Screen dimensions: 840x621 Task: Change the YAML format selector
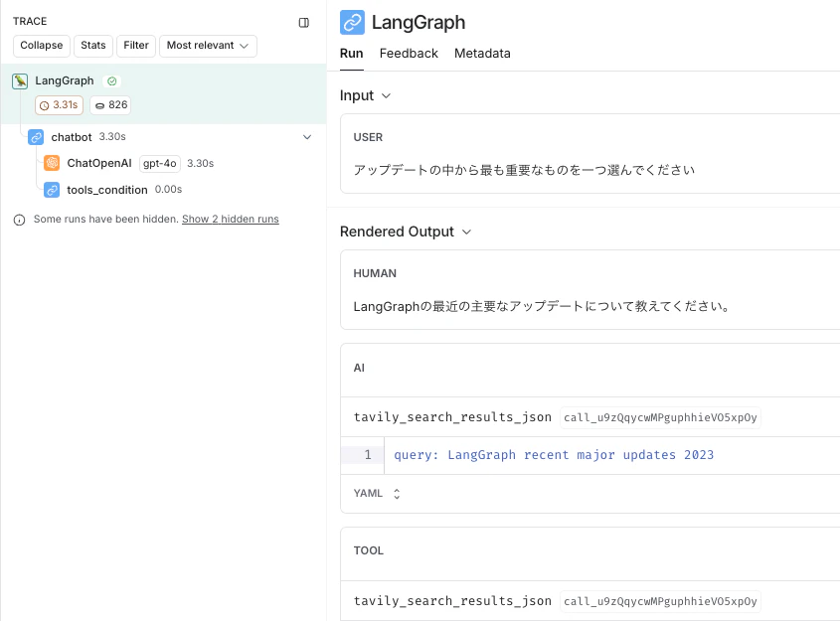(377, 493)
